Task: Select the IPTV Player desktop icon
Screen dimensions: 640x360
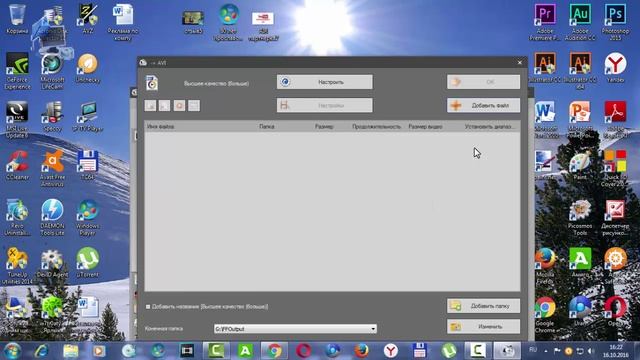Action: pos(88,116)
